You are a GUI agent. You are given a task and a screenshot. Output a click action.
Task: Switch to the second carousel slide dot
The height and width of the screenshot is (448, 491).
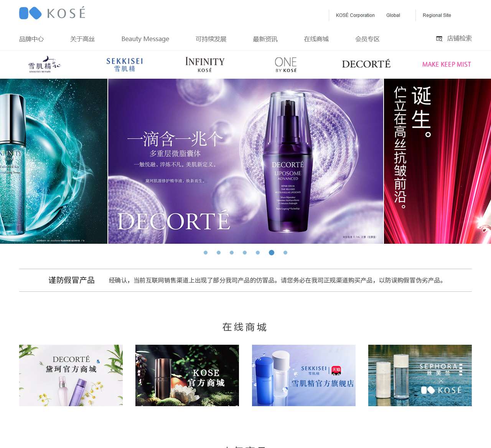[x=219, y=253]
